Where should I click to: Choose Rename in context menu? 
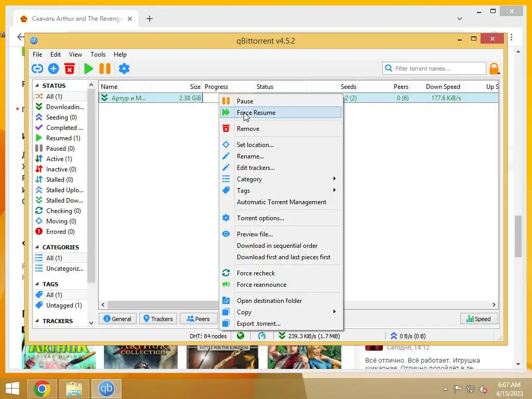[x=281, y=156]
